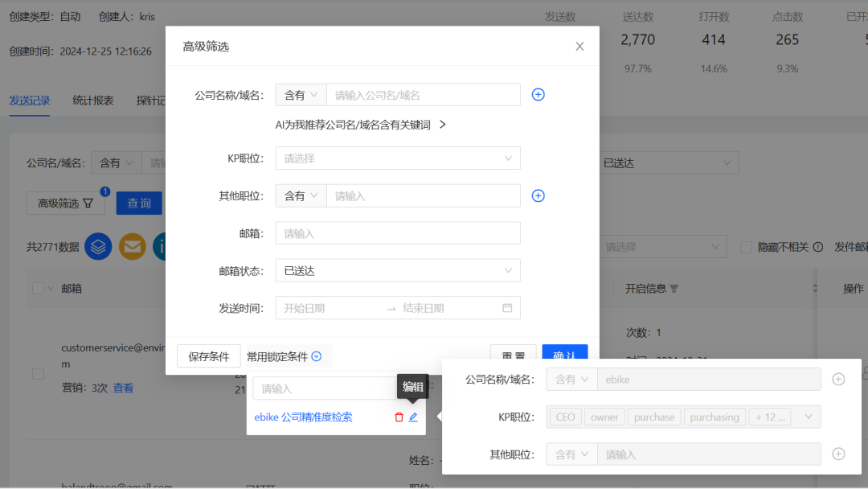Click the plus icon beside 公司名称/域名 field

tap(538, 94)
